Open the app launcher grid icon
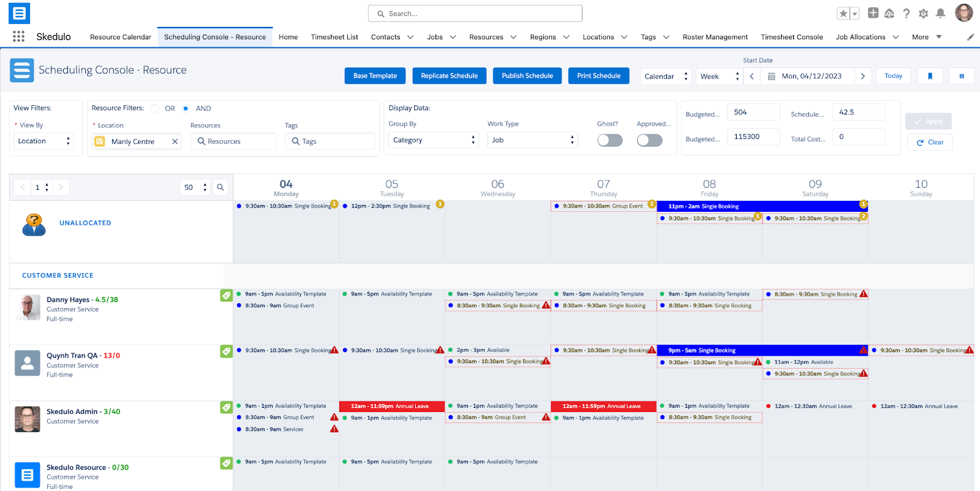This screenshot has height=491, width=980. [18, 37]
